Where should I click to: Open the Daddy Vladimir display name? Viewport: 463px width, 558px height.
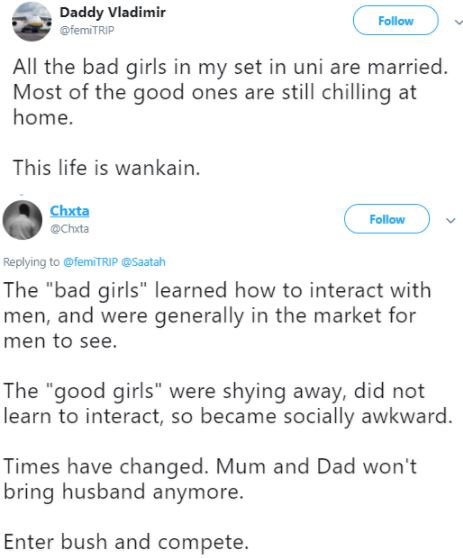pos(112,12)
